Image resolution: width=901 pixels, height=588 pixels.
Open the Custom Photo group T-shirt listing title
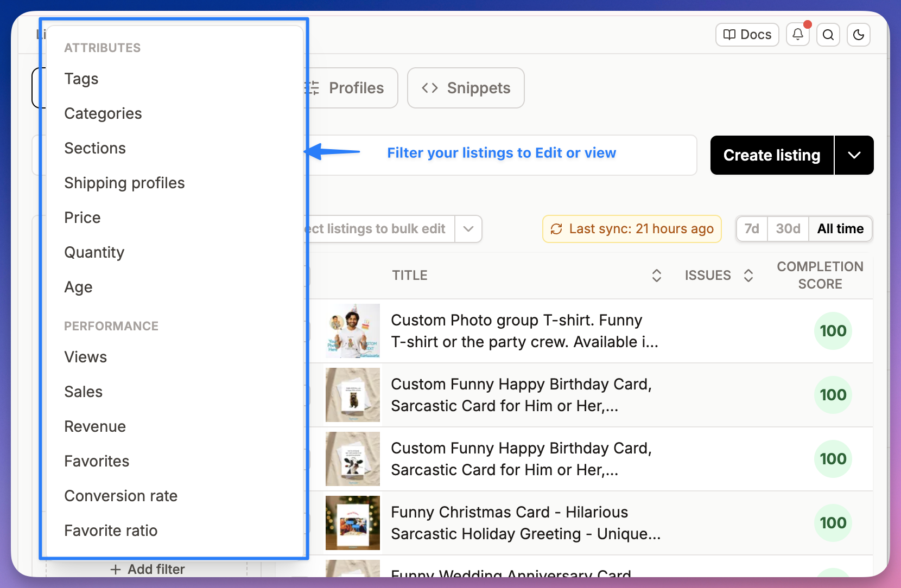click(524, 331)
